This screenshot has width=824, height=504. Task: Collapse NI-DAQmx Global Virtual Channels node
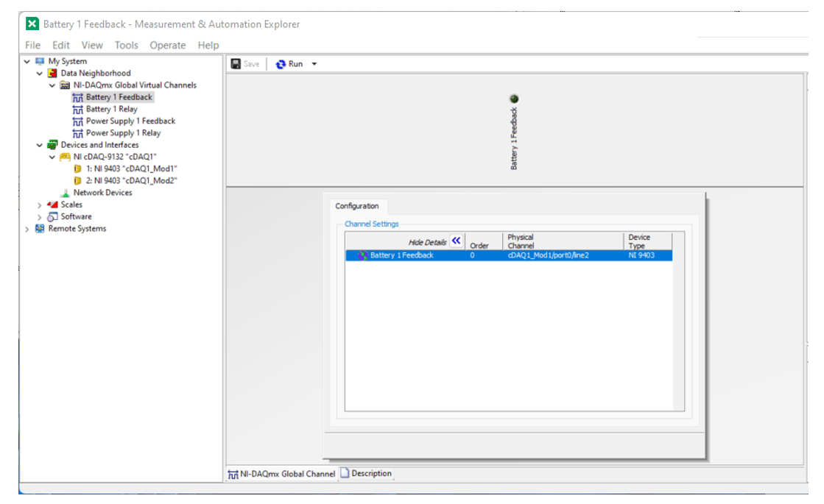(x=52, y=85)
